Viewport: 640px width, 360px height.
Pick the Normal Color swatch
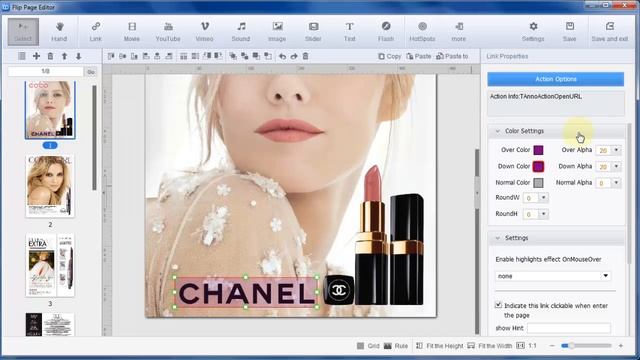pyautogui.click(x=538, y=183)
